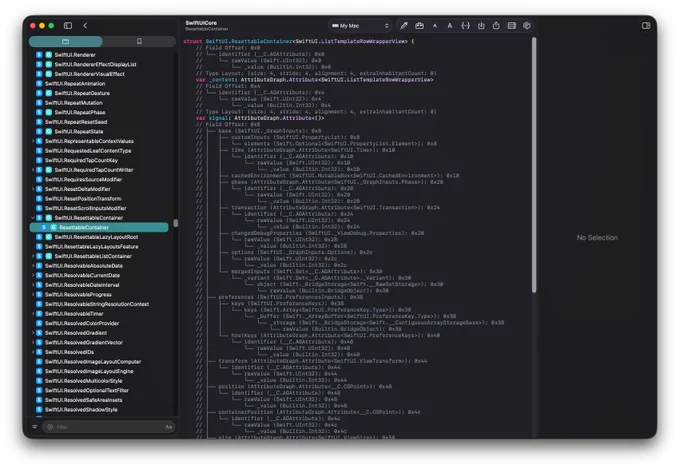Go back with the left chevron button
680x469 pixels.
[85, 26]
